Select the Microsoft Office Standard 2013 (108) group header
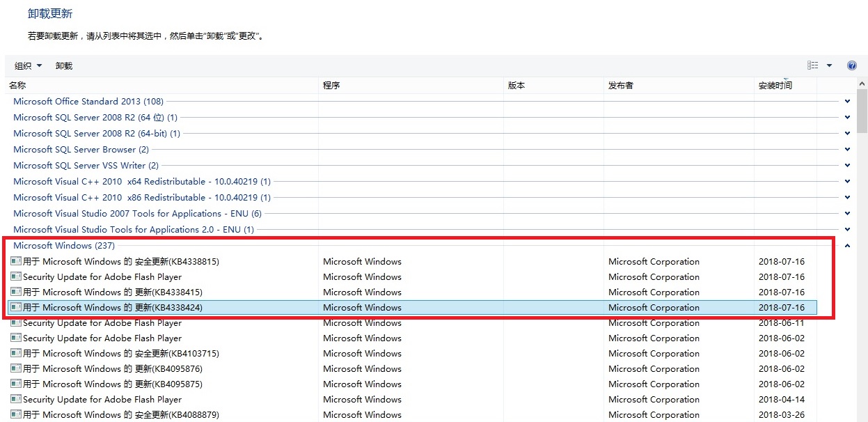Viewport: 868px width, 422px height. (x=88, y=102)
